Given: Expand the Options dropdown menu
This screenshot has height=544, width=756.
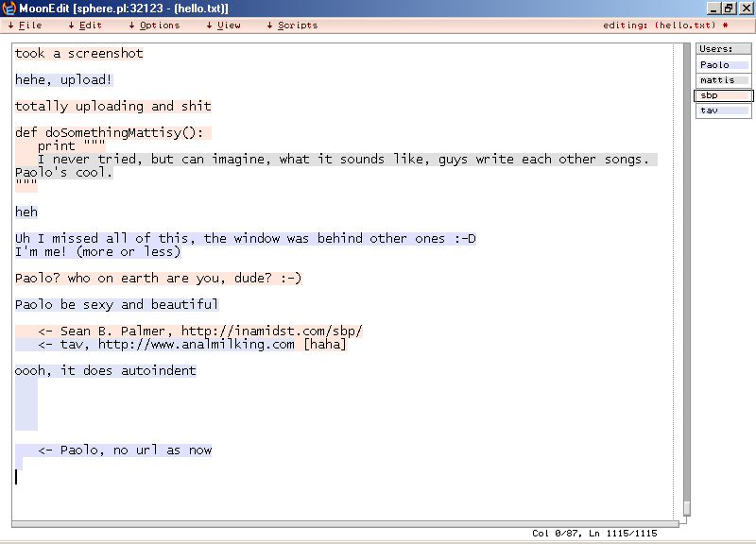Looking at the screenshot, I should tap(154, 25).
